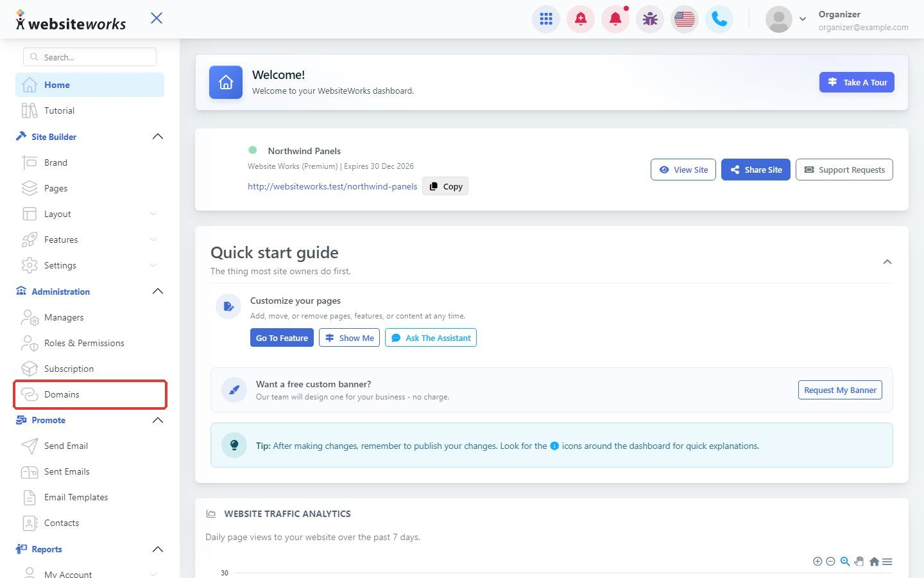Collapse the Site Builder section
Viewport: 924px width, 578px height.
[x=158, y=137]
